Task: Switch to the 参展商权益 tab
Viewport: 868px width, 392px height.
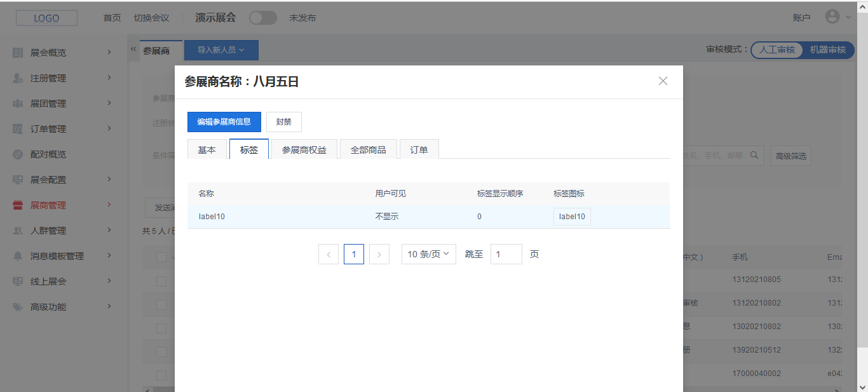Action: pyautogui.click(x=304, y=149)
